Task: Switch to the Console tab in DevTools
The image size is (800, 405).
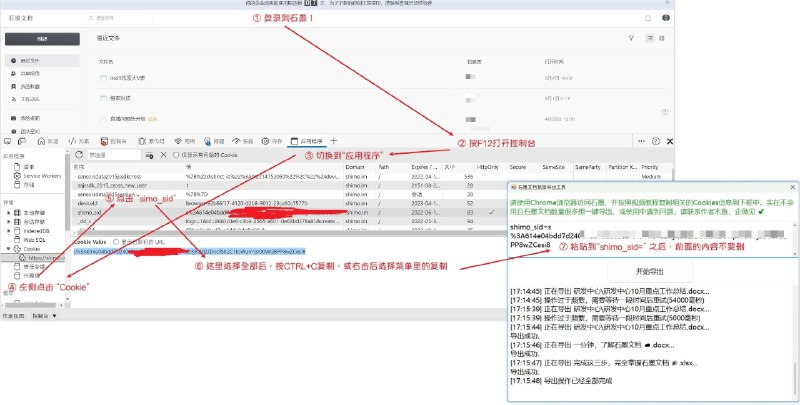Action: pos(113,141)
